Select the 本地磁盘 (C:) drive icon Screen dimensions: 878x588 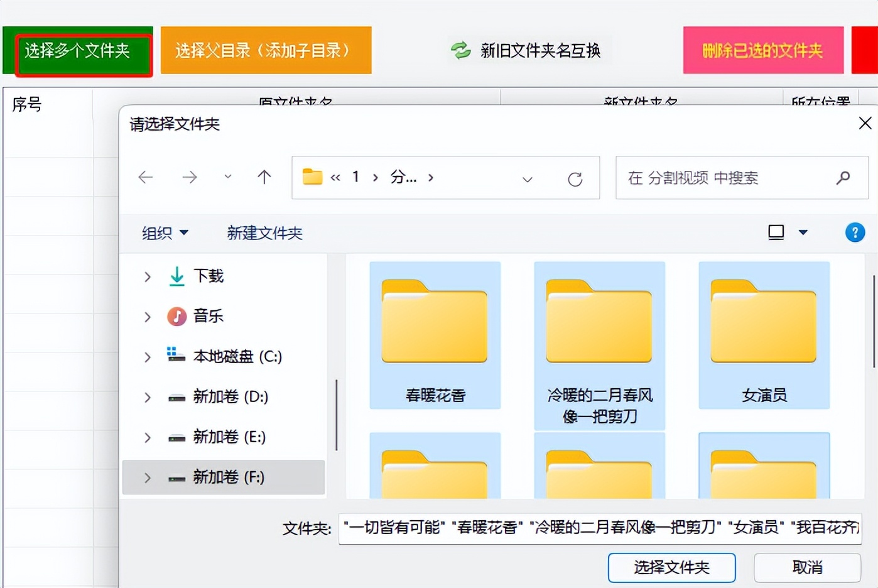(x=176, y=356)
